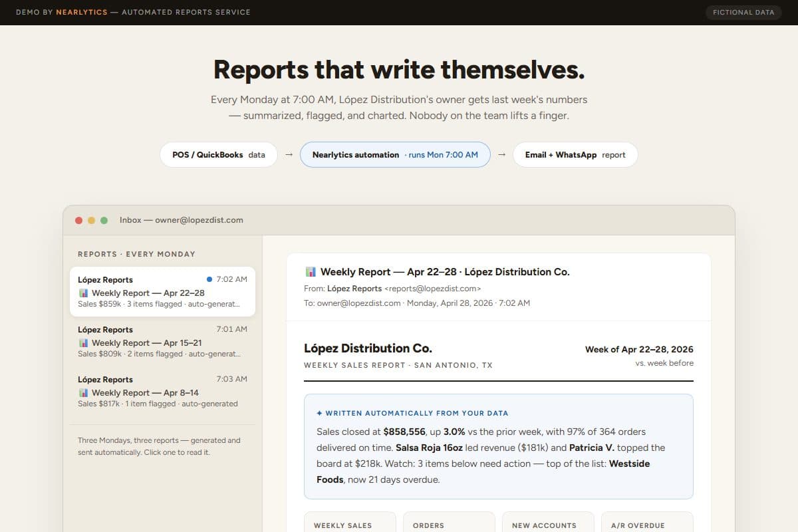Click the NEARLYTICS brand name in the top bar
Screen dimensions: 798x532
(82, 12)
